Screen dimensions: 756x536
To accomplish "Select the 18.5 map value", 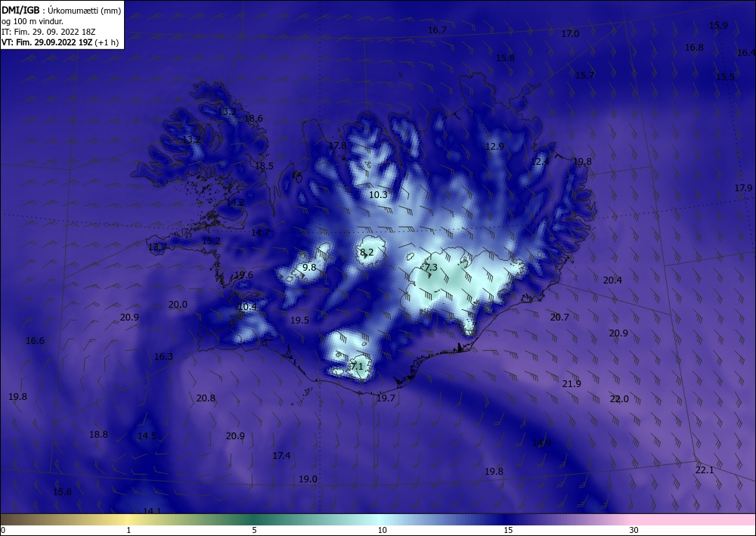I will point(264,166).
